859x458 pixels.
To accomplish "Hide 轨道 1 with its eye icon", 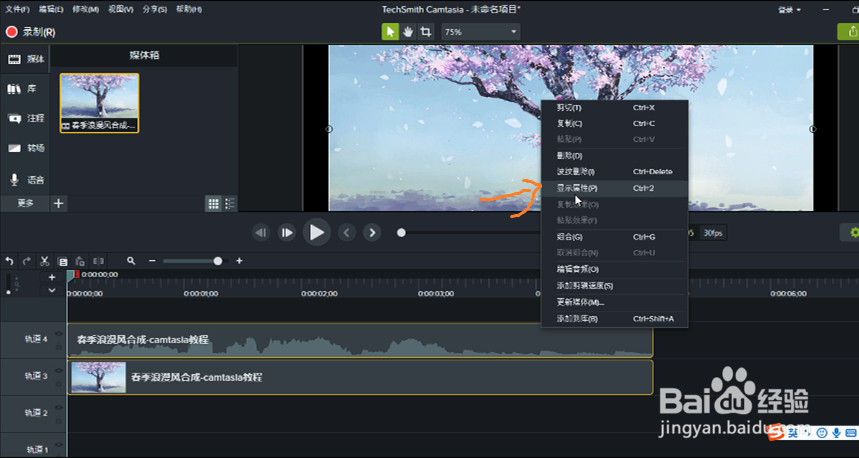I will point(59,444).
